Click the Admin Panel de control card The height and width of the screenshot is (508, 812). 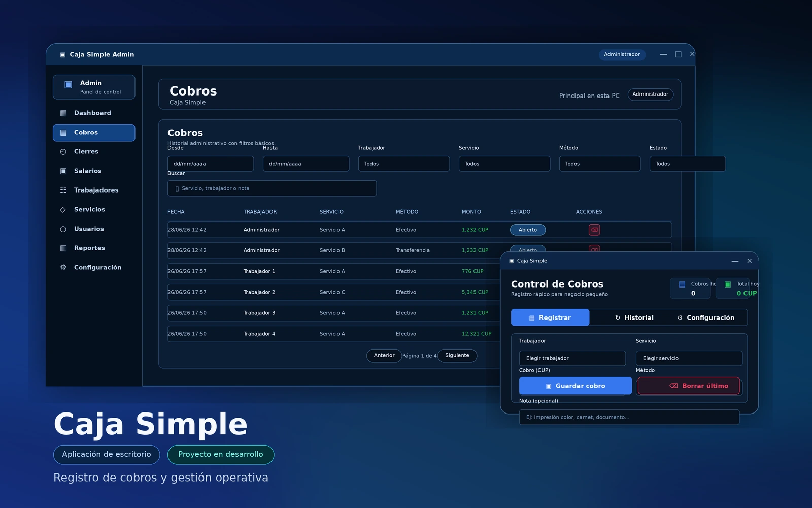click(x=94, y=87)
